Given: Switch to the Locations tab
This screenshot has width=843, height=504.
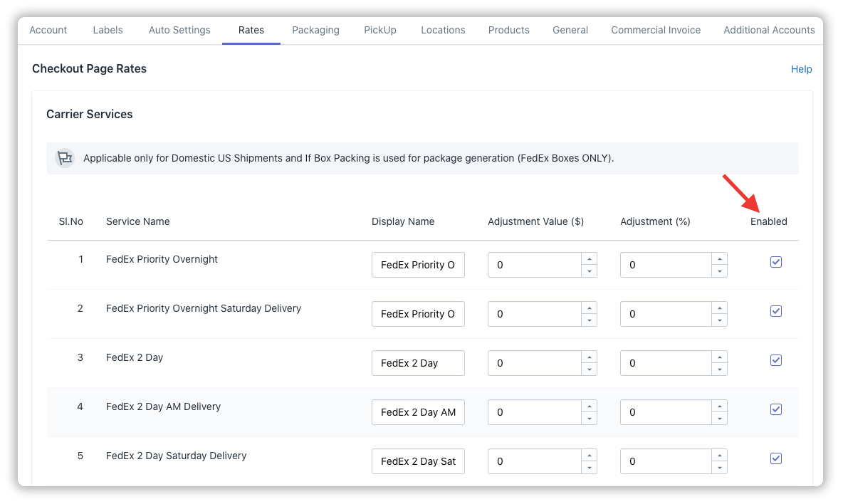Looking at the screenshot, I should (x=443, y=30).
